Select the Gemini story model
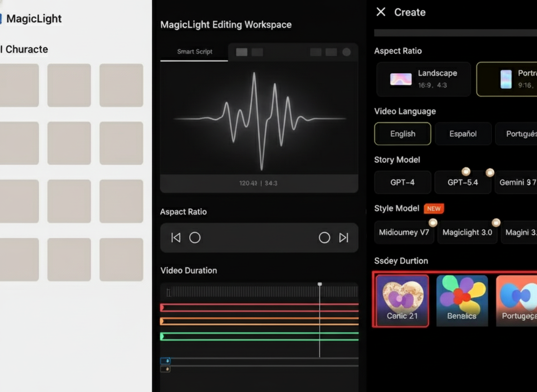This screenshot has width=537, height=392. pos(516,182)
